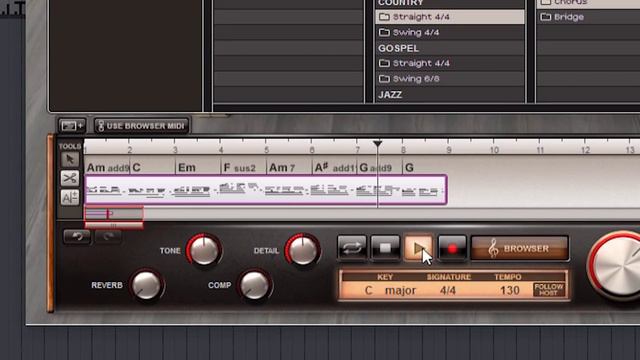
Task: Select the G add9 chord
Action: pyautogui.click(x=376, y=167)
